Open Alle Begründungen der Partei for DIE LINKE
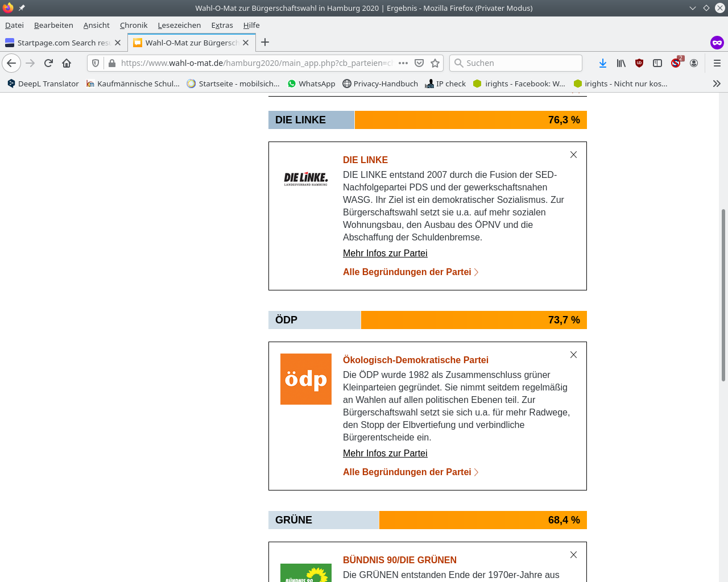 click(x=411, y=272)
